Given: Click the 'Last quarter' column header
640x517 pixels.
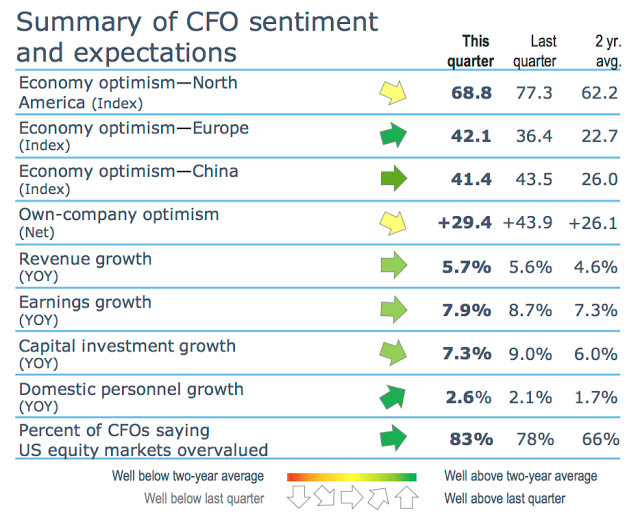Looking at the screenshot, I should point(535,51).
